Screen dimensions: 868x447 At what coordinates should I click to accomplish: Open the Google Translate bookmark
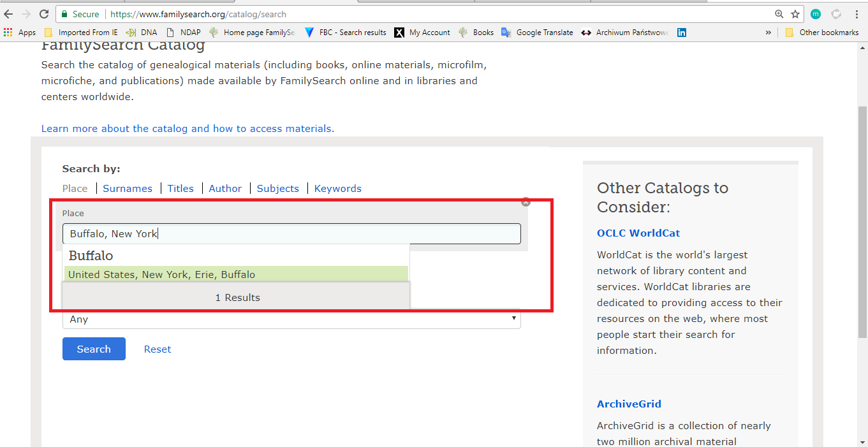point(537,33)
